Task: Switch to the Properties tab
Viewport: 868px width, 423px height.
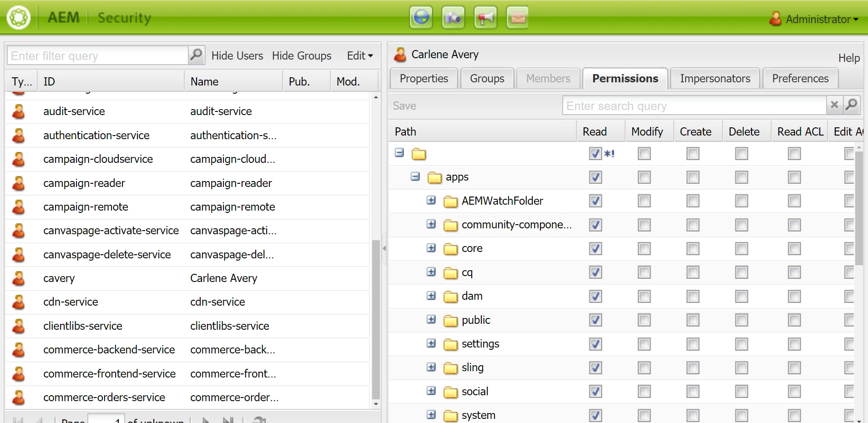Action: [424, 78]
